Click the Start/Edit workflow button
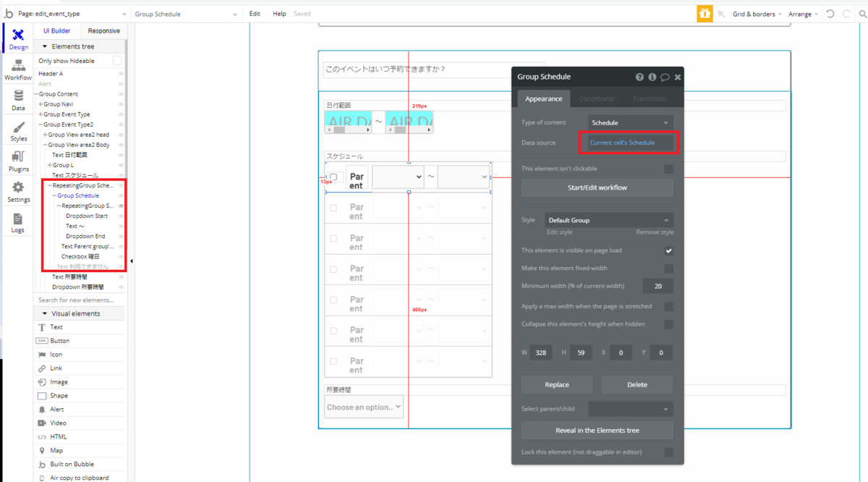The height and width of the screenshot is (482, 868). (597, 187)
